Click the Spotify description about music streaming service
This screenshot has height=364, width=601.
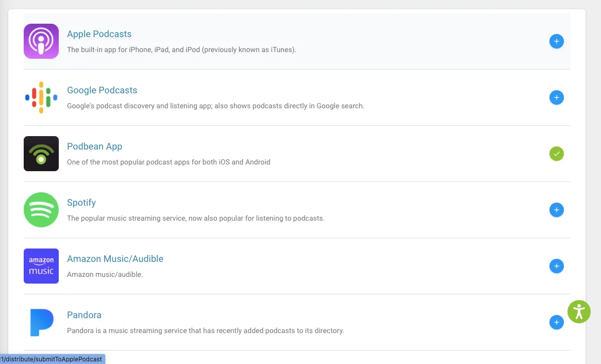pos(195,218)
